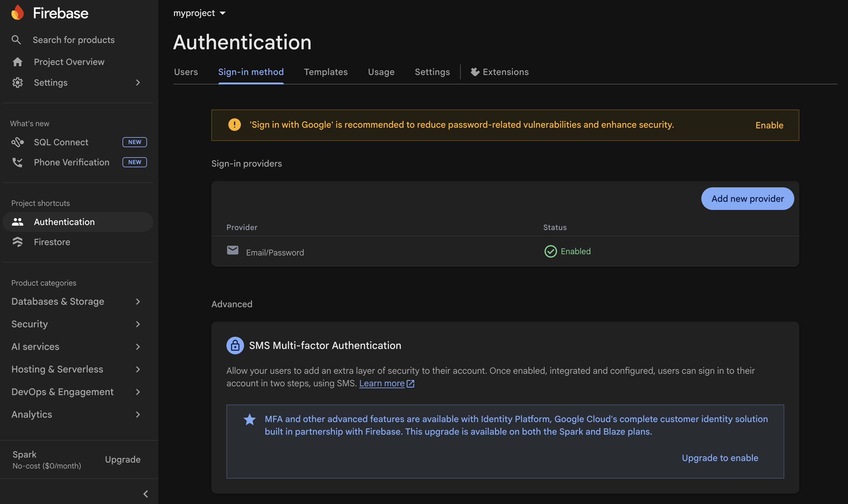Switch to the Users tab
This screenshot has width=848, height=504.
pyautogui.click(x=186, y=72)
